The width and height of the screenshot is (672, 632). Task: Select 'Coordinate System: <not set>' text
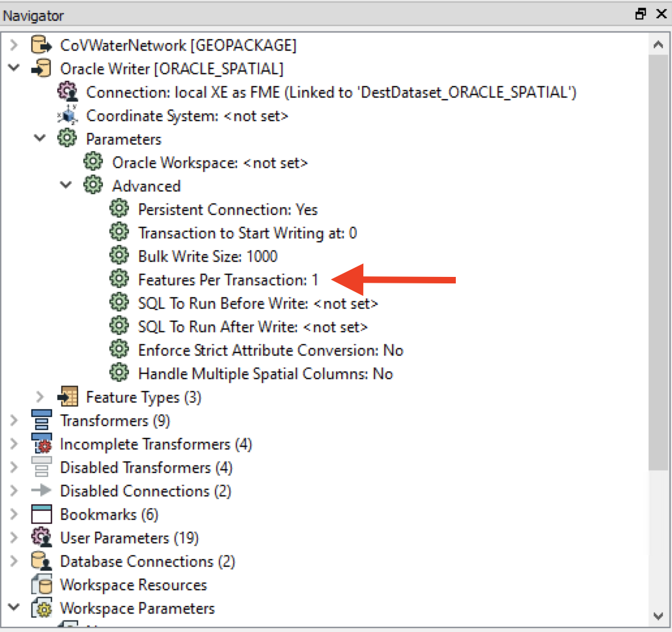pos(188,116)
